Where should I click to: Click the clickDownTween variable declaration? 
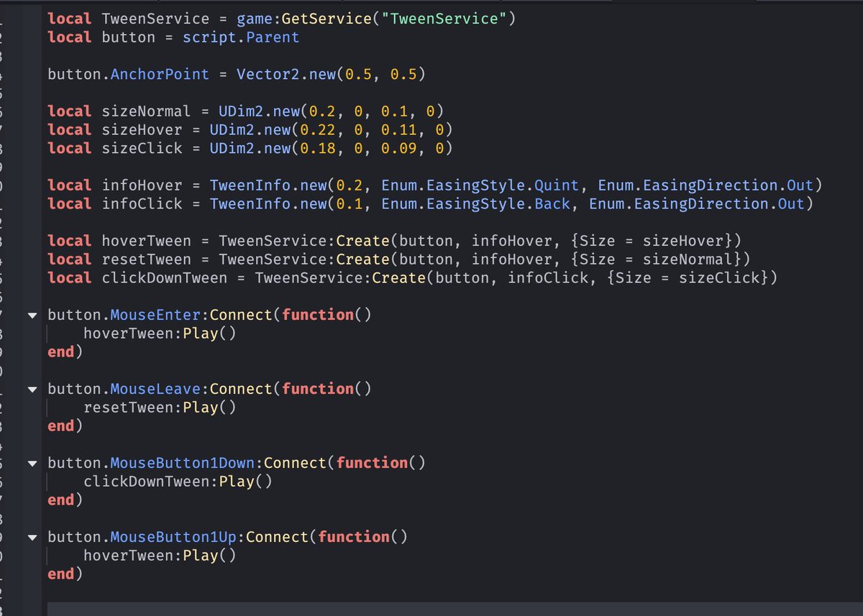[x=165, y=277]
